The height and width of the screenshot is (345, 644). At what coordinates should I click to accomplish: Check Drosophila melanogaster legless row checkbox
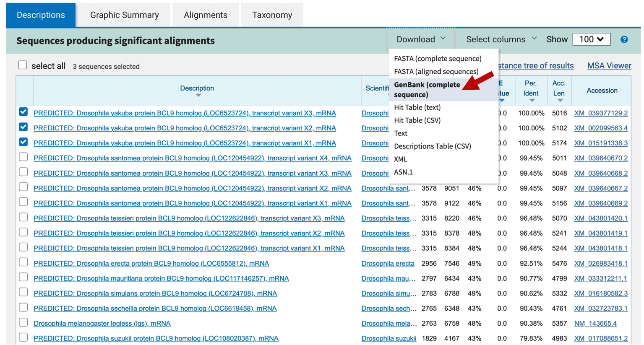[23, 322]
